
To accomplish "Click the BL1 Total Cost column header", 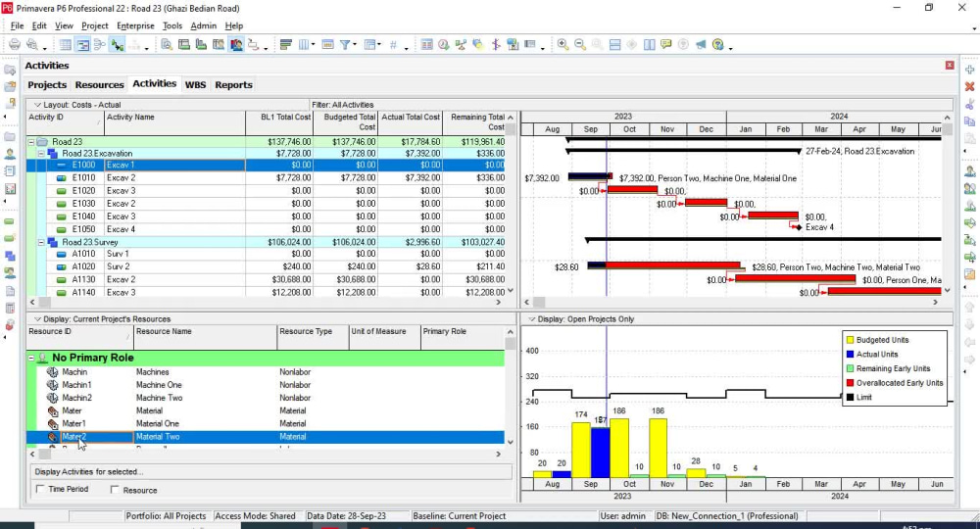I will click(x=278, y=122).
